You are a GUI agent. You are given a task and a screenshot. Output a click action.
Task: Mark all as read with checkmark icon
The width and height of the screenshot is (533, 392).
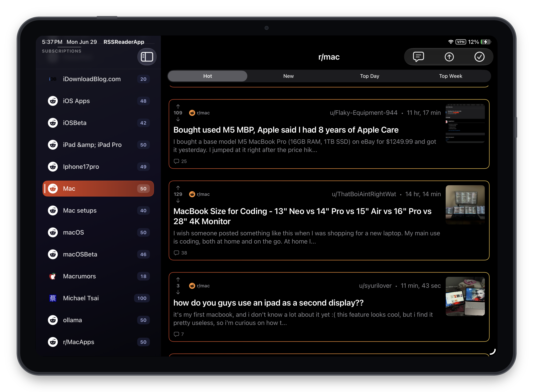pyautogui.click(x=479, y=57)
